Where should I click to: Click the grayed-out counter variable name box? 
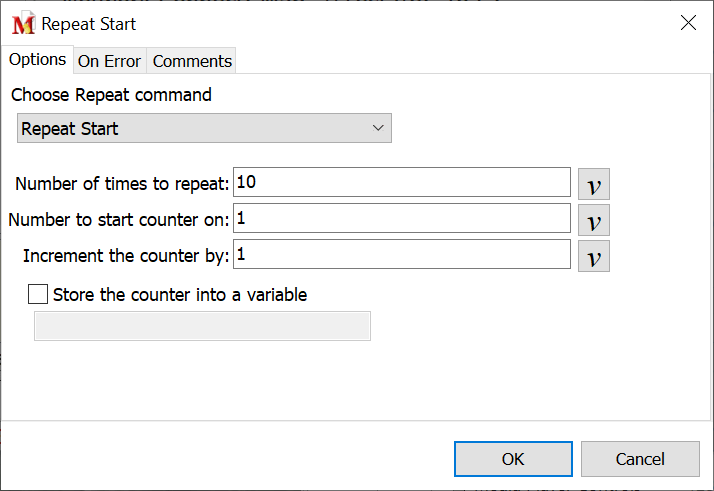(203, 326)
